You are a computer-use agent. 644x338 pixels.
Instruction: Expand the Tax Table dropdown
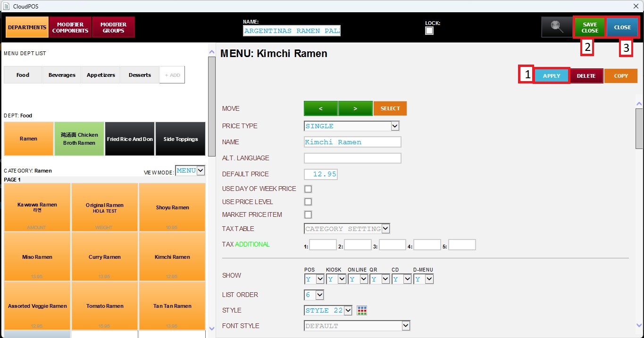pos(347,229)
